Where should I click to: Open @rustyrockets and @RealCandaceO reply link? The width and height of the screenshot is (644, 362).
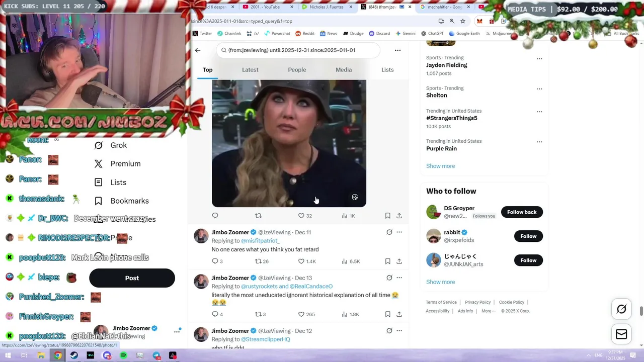287,287
